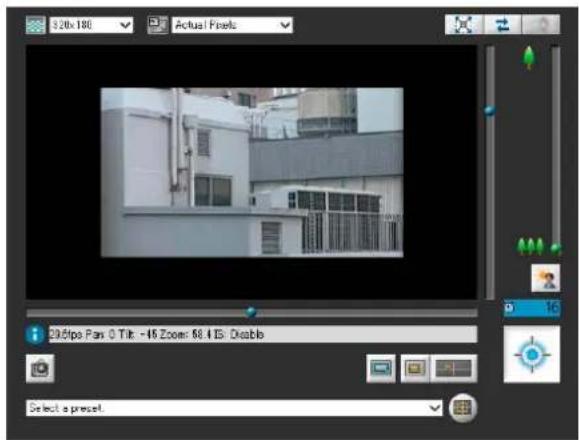Viewport: 579px width, 440px height.
Task: Switch to full screen mode button
Action: (x=464, y=25)
